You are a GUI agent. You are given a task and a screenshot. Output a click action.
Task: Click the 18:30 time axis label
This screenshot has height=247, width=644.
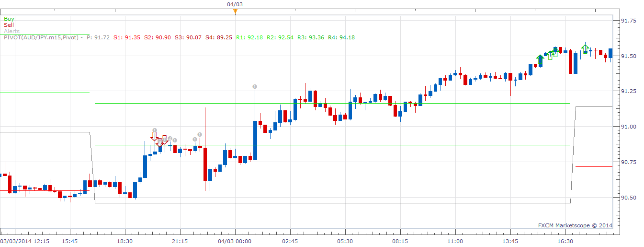pyautogui.click(x=124, y=241)
